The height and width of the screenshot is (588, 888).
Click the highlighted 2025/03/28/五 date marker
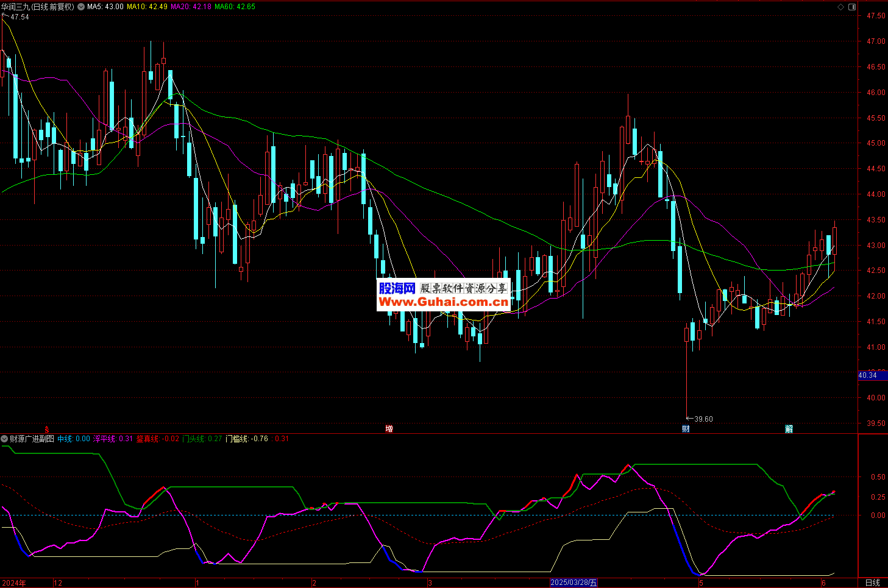click(574, 583)
